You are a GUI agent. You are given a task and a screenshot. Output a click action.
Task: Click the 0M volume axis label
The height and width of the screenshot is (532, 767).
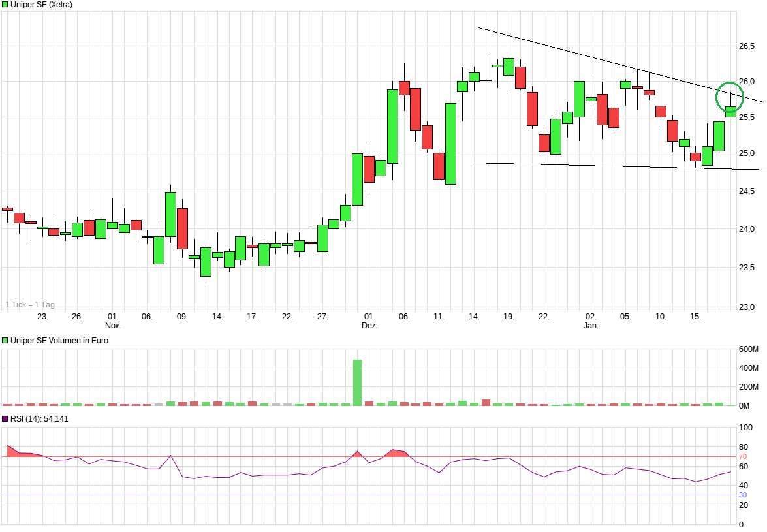tap(744, 406)
